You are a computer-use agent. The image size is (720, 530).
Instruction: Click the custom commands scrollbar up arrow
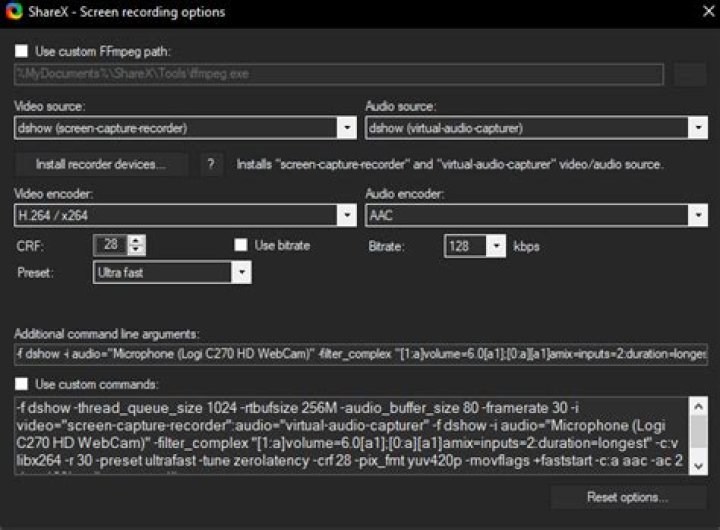[x=698, y=406]
